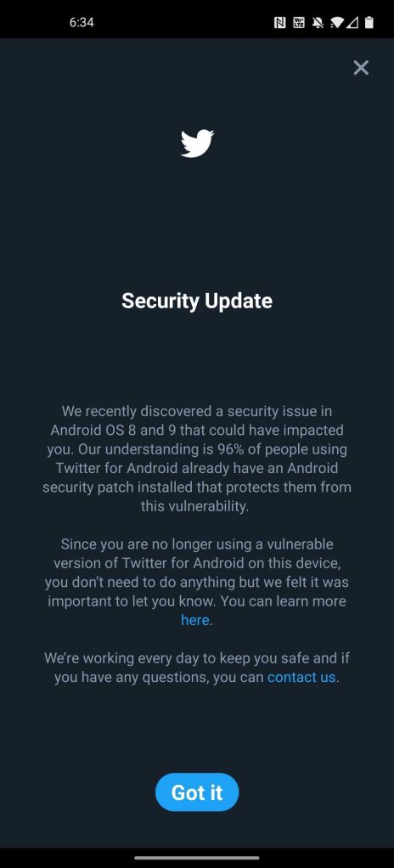Tap the muted notification bell icon
The width and height of the screenshot is (394, 868).
click(x=318, y=23)
